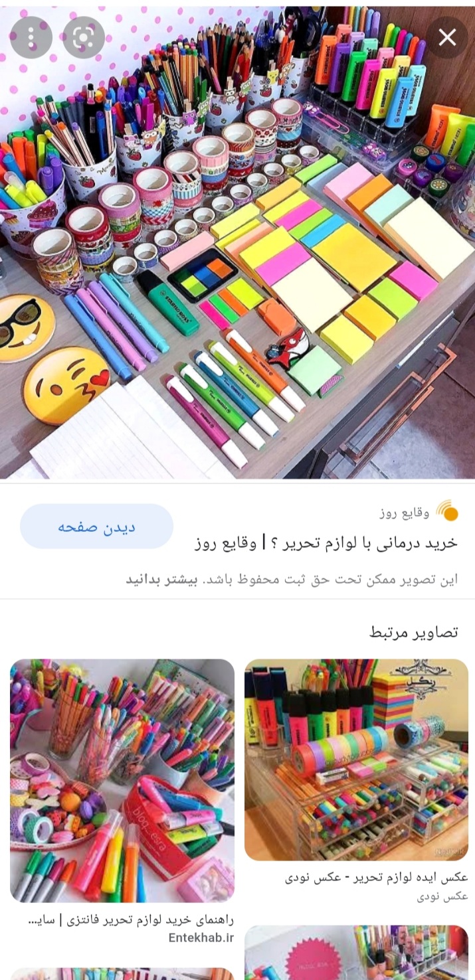Click the تصاویر مرتبط section heading
The image size is (475, 980).
pos(414,631)
